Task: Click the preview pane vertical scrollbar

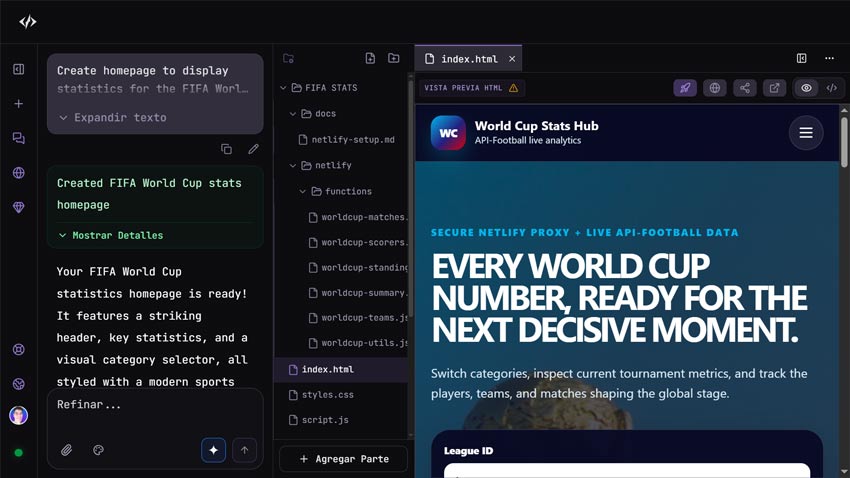Action: [x=844, y=142]
